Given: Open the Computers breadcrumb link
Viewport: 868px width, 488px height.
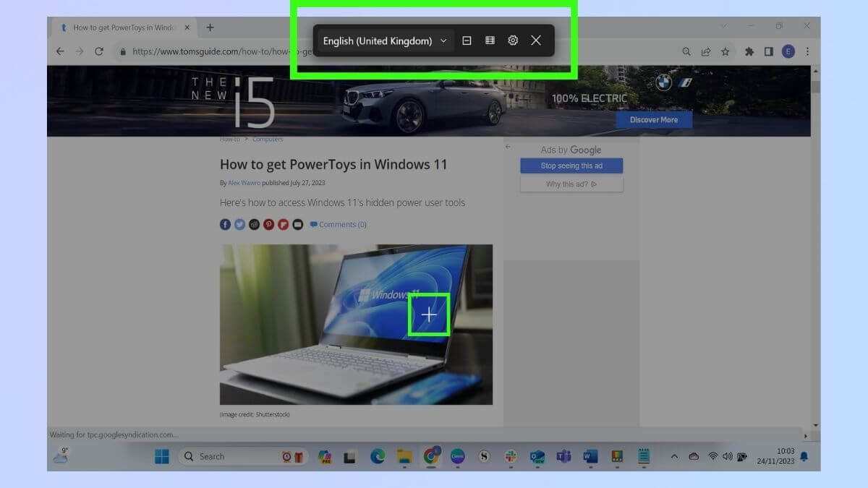Looking at the screenshot, I should [x=268, y=139].
